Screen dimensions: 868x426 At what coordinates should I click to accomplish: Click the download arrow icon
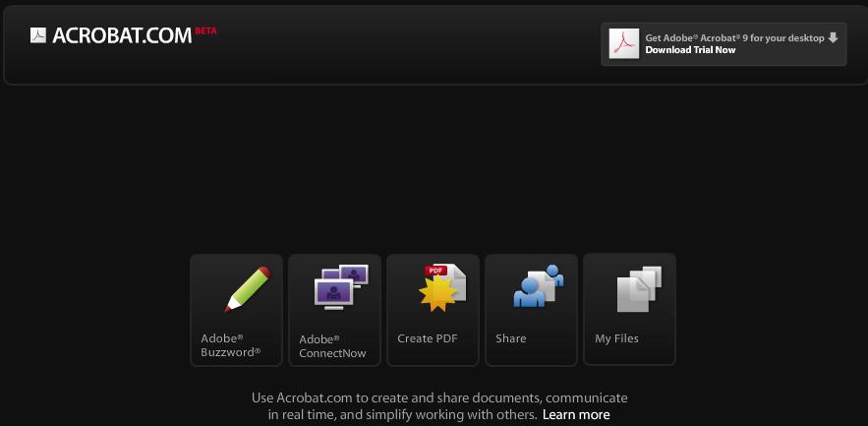click(x=834, y=38)
